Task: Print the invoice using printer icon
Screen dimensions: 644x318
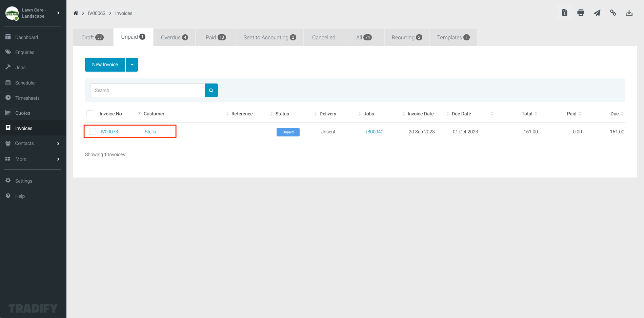Action: click(581, 13)
